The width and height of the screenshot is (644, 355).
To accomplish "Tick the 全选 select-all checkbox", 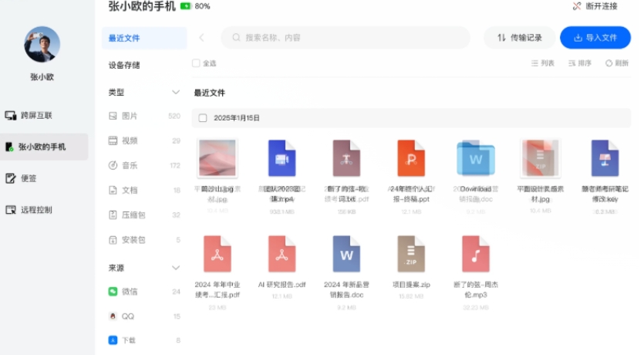I will tap(196, 63).
